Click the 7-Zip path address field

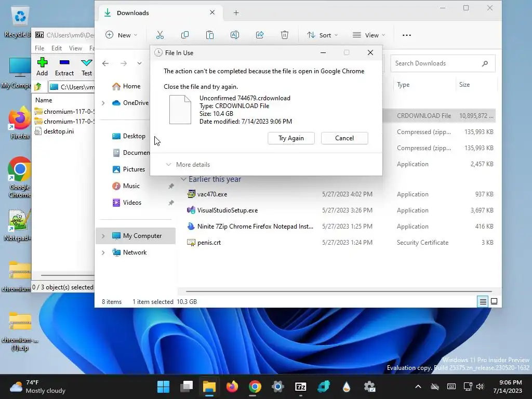[x=72, y=87]
